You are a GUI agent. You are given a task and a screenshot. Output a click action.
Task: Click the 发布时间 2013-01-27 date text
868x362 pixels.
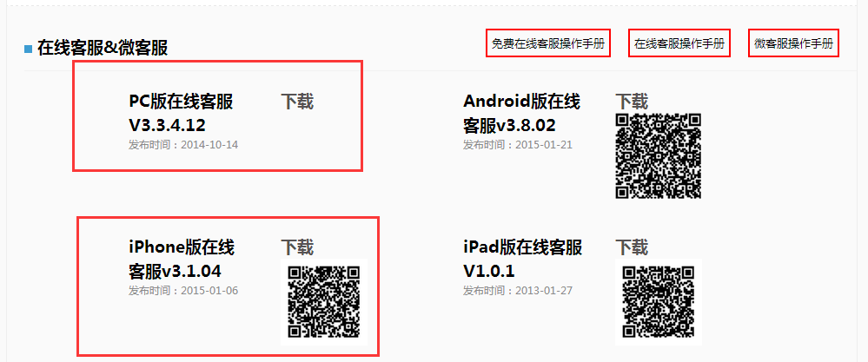click(x=518, y=291)
